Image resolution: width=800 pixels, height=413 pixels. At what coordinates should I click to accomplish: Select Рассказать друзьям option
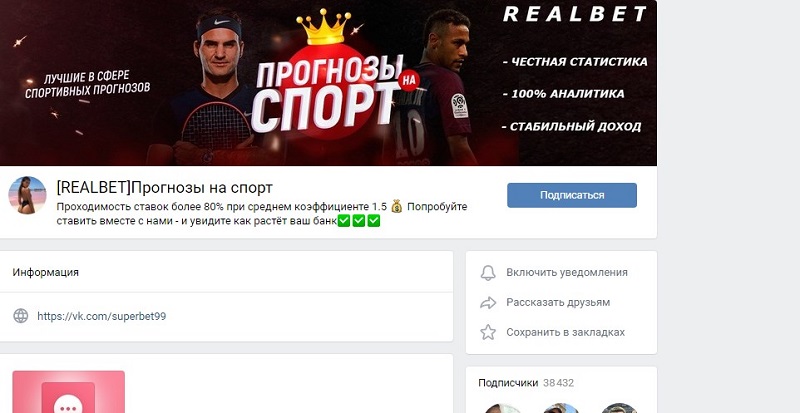[x=558, y=302]
